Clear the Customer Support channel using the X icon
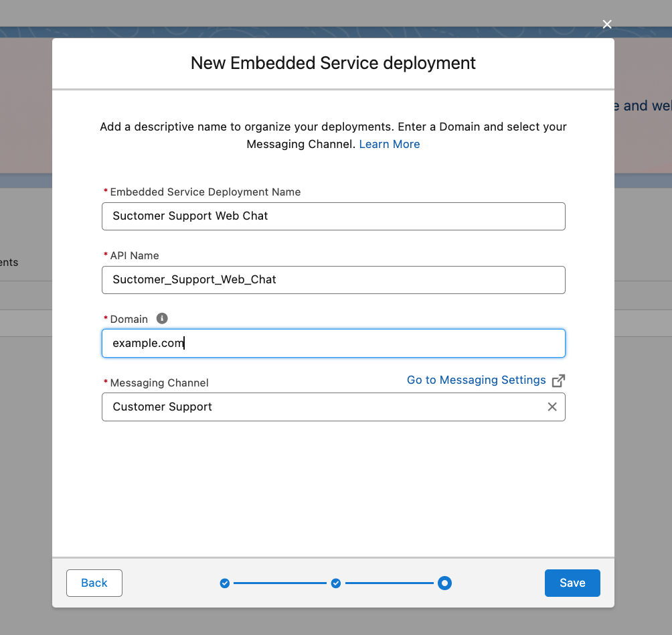 [552, 407]
